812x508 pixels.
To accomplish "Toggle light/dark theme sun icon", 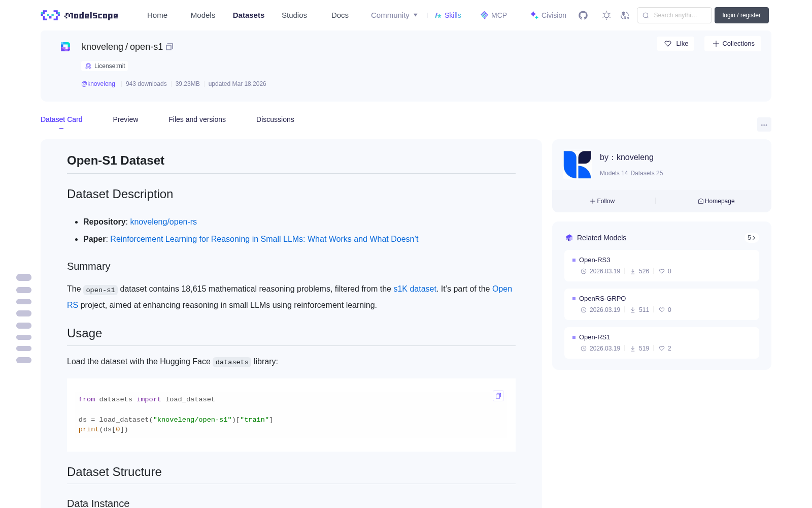I will pyautogui.click(x=606, y=15).
